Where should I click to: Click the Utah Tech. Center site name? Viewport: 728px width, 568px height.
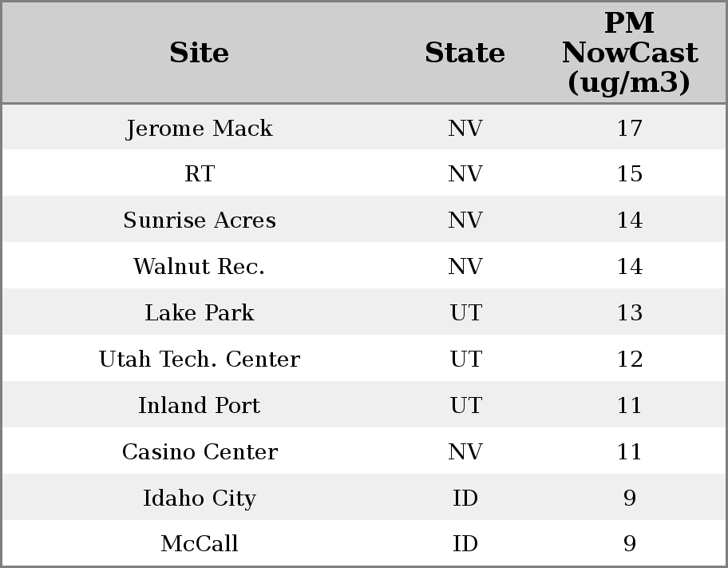[199, 359]
